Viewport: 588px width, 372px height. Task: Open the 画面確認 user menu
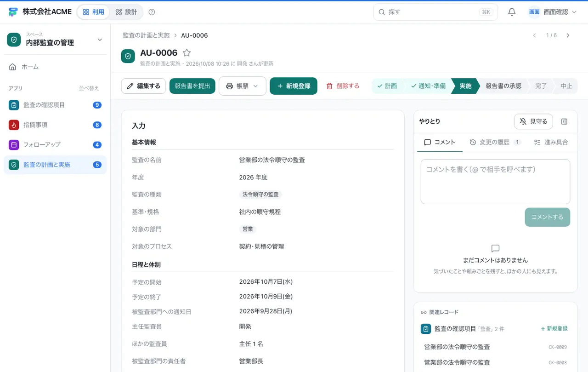[x=552, y=12]
